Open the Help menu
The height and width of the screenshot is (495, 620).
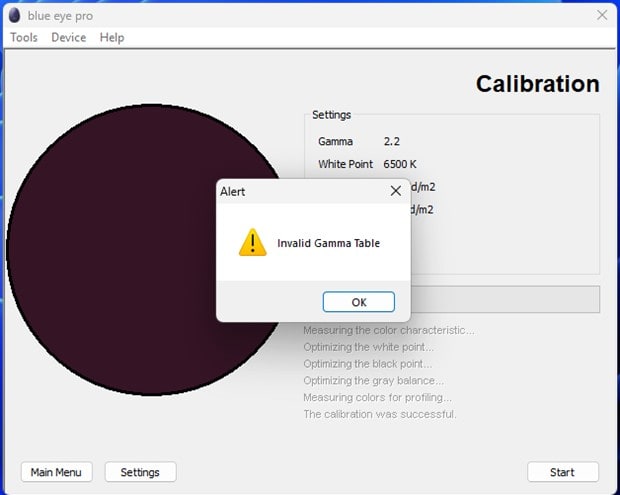(112, 37)
